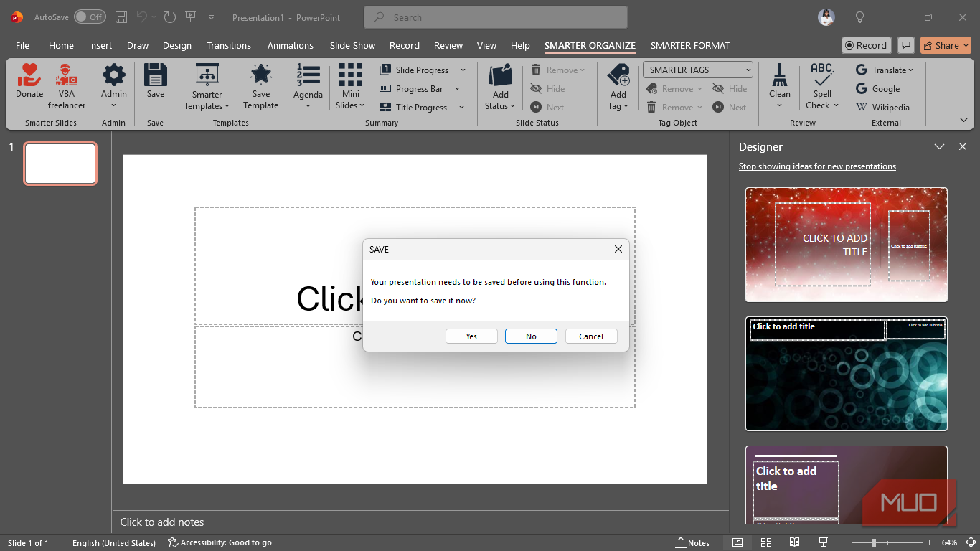This screenshot has height=551, width=980.
Task: Click the Donate heart icon
Action: click(x=29, y=75)
